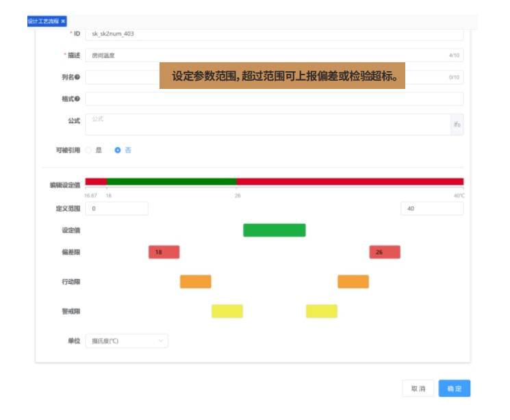This screenshot has width=510, height=420.
Task: Click the ID field sk_sk2num_403
Action: [x=274, y=34]
